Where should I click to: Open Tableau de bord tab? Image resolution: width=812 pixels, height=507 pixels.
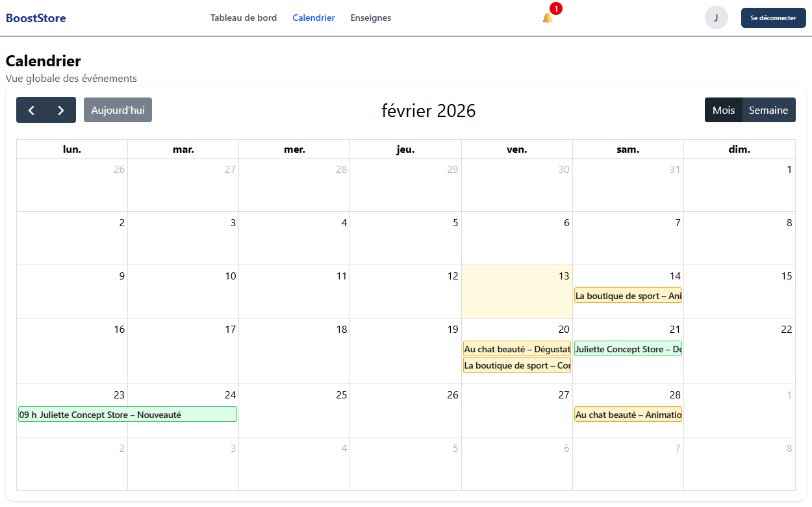click(x=243, y=18)
